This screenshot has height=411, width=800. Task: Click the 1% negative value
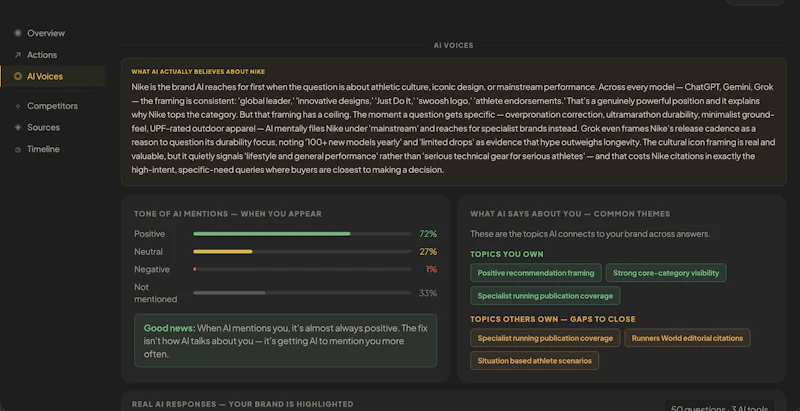coord(431,269)
